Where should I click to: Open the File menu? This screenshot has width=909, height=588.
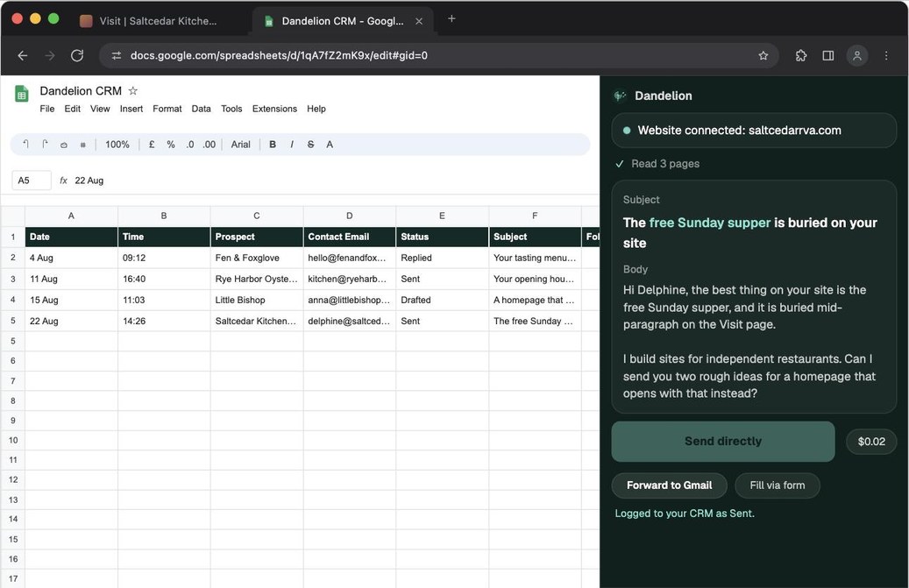[x=47, y=109]
